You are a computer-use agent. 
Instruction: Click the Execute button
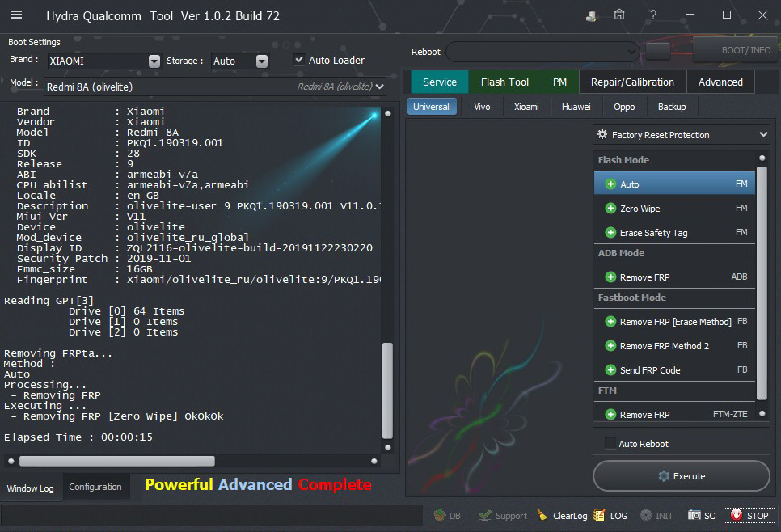pyautogui.click(x=681, y=476)
